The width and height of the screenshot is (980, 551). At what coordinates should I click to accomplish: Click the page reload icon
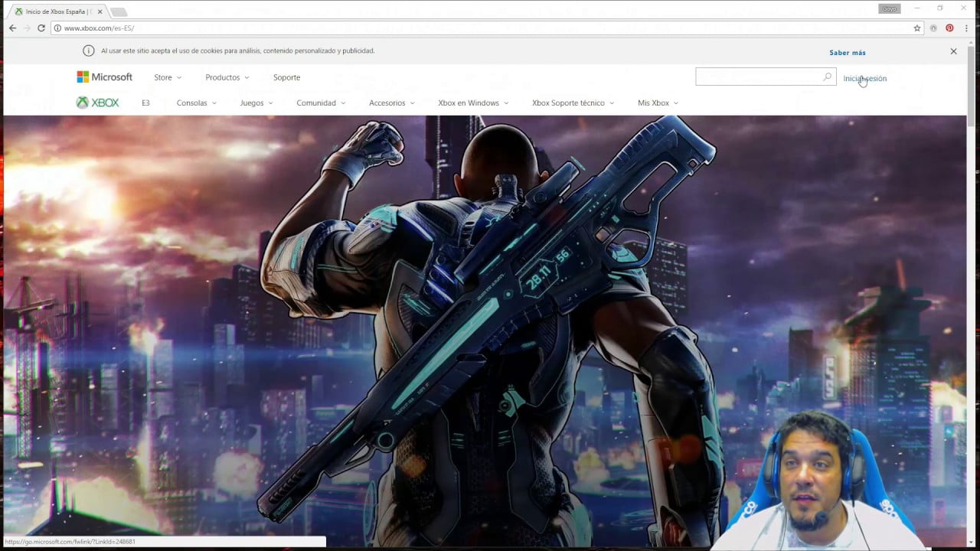pos(41,28)
